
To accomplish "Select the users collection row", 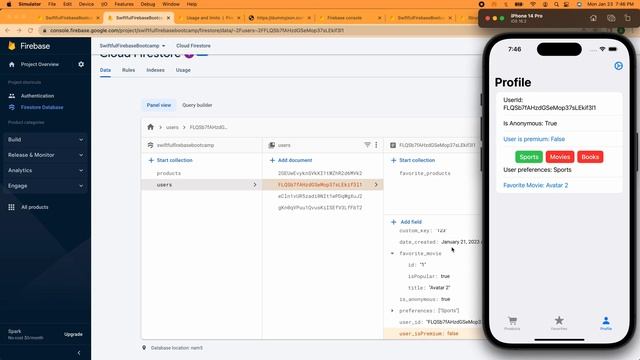I will tap(201, 185).
